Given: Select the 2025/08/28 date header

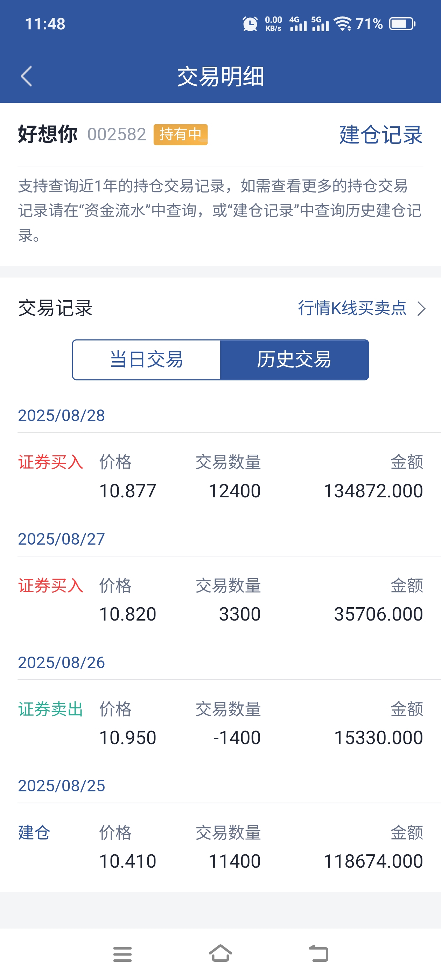Looking at the screenshot, I should [x=61, y=415].
